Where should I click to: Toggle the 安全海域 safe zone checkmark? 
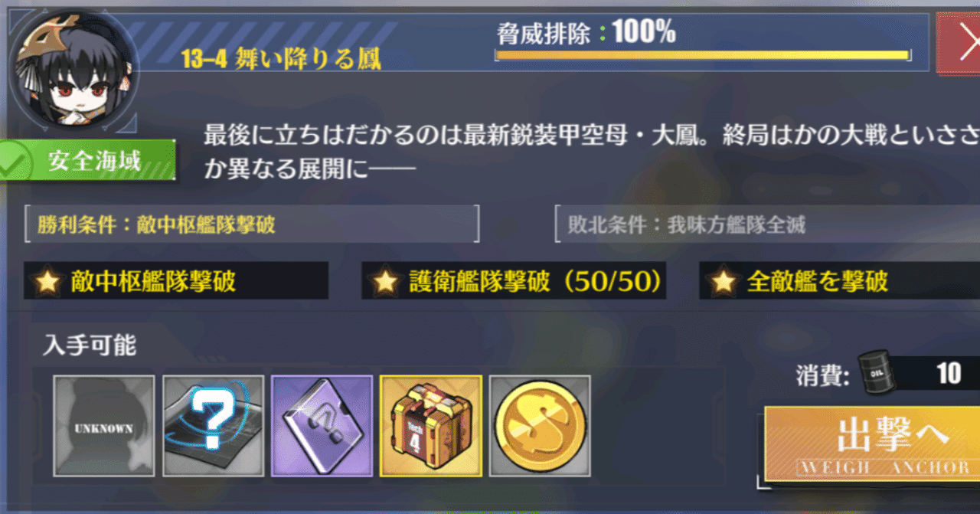(14, 162)
